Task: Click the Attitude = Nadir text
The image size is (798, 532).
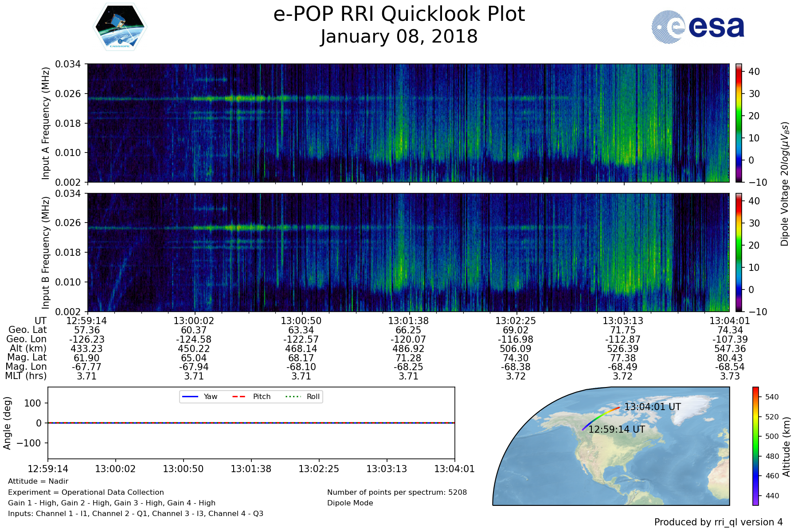Action: click(x=38, y=481)
